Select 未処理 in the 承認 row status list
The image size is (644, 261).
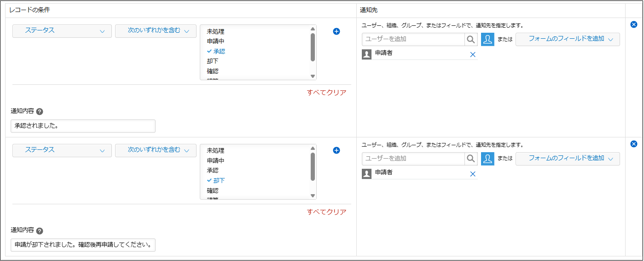pos(215,31)
